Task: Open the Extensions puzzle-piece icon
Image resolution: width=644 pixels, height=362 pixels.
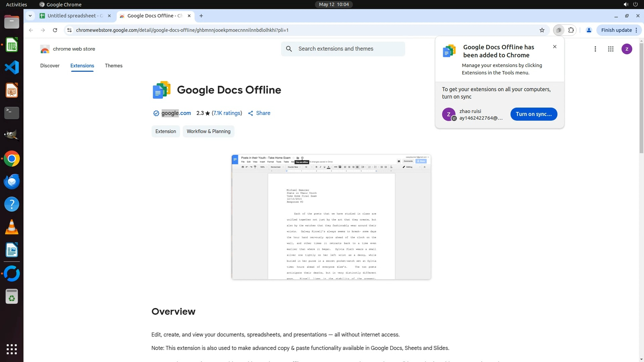Action: (x=571, y=30)
